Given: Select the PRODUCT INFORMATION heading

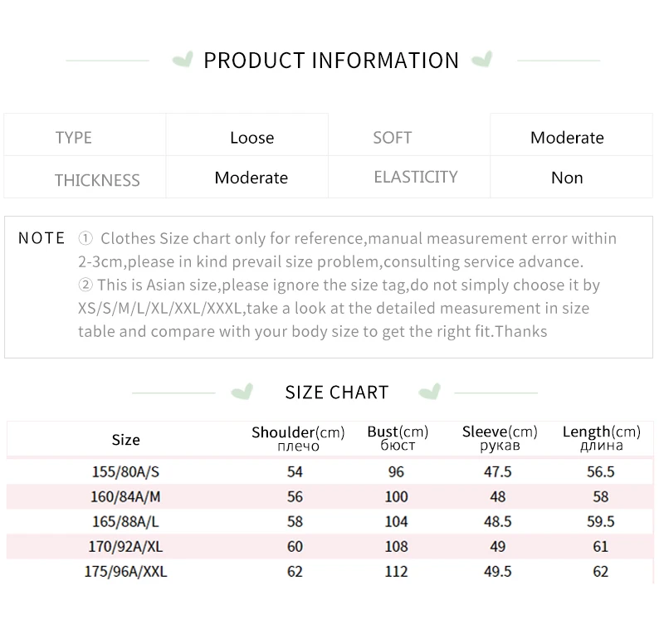Looking at the screenshot, I should point(331,60).
